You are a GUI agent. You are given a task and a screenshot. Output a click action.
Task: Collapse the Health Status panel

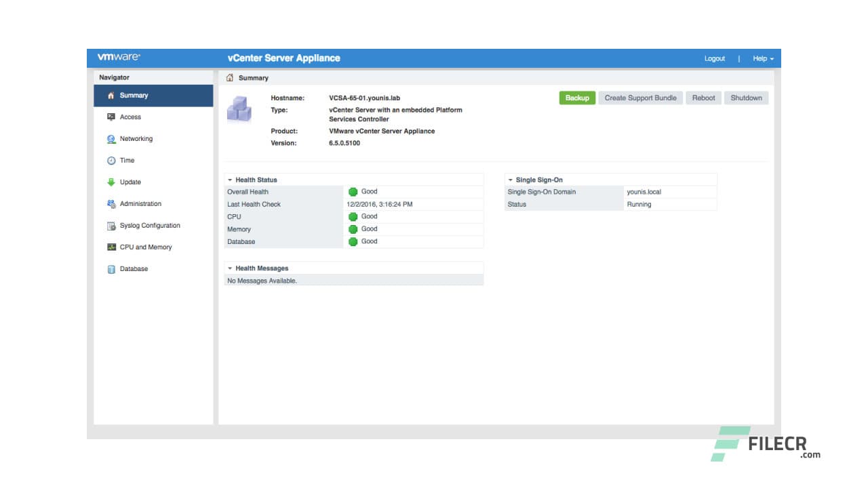[230, 180]
